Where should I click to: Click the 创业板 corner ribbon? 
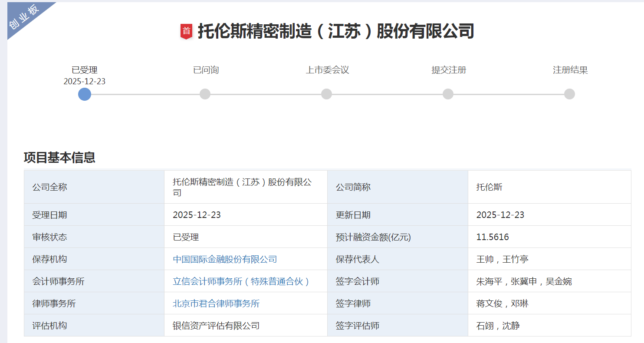[x=24, y=17]
